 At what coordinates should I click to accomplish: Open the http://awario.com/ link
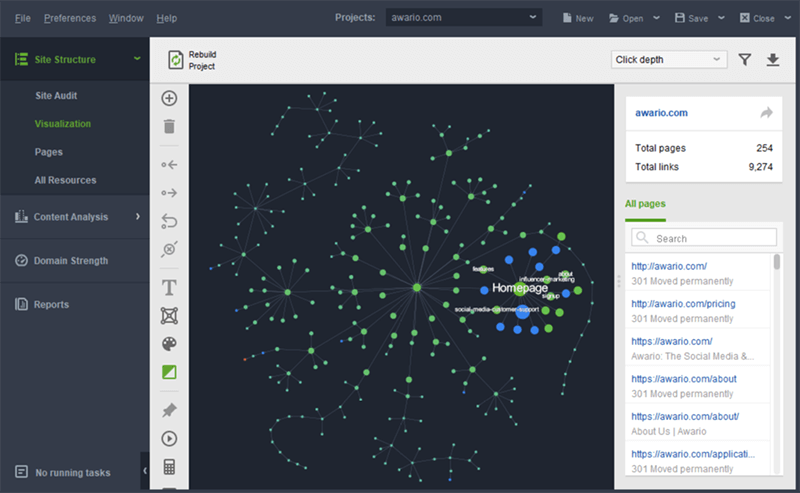click(x=669, y=266)
